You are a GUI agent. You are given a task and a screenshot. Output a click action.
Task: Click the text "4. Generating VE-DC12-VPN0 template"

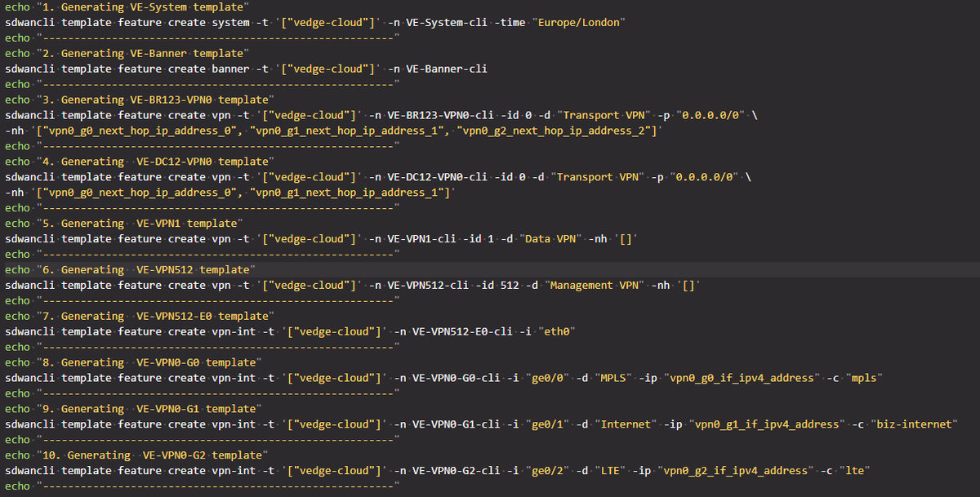155,162
